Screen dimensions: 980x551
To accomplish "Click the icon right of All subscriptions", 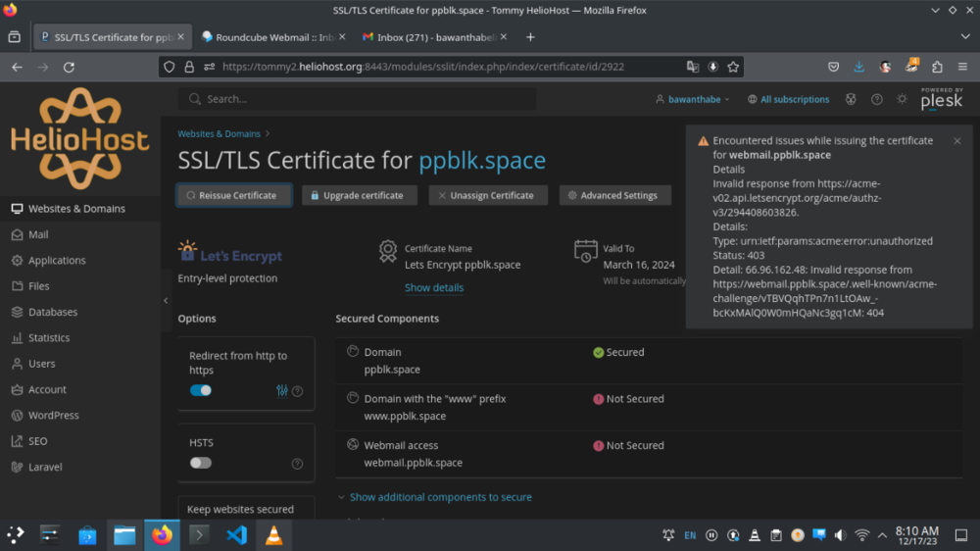I will click(x=851, y=99).
